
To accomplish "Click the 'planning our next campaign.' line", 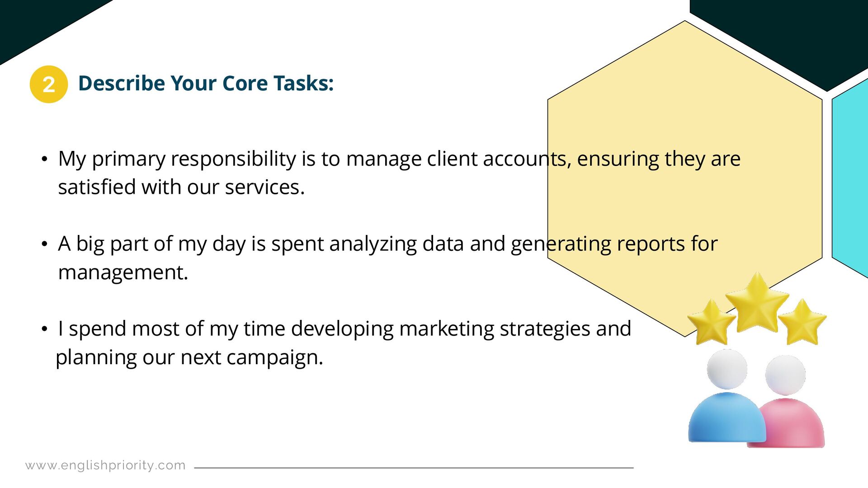I will tap(189, 357).
